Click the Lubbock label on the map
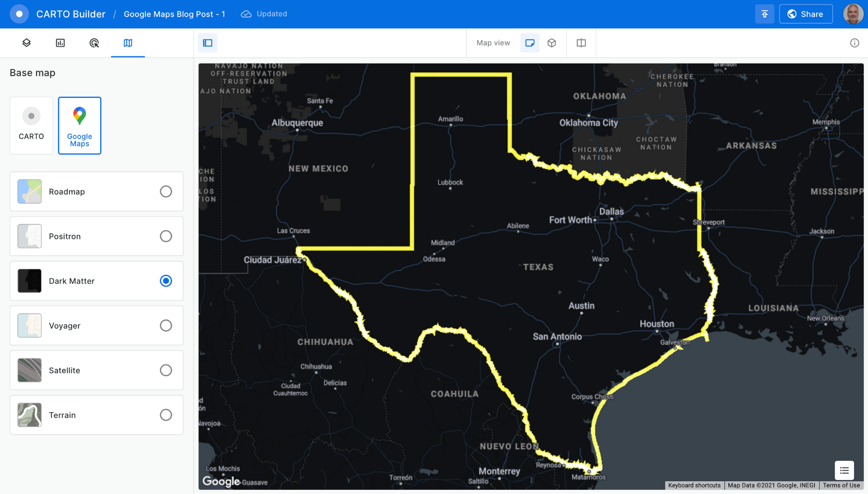Viewport: 868px width, 494px height. tap(450, 182)
